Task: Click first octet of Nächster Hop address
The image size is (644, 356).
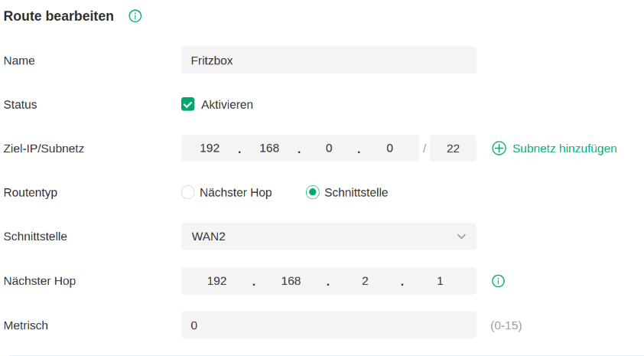Action: [217, 281]
